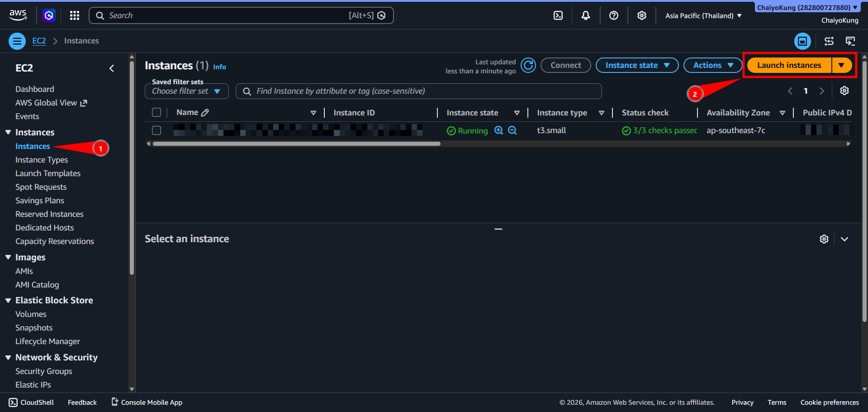Open console settings gear in the top bar

point(642,15)
